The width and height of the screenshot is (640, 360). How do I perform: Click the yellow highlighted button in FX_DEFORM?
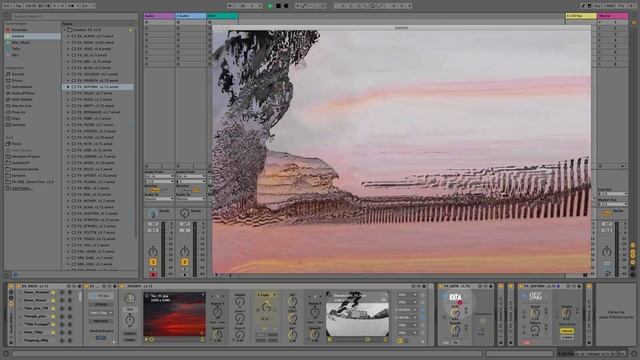pos(567,331)
